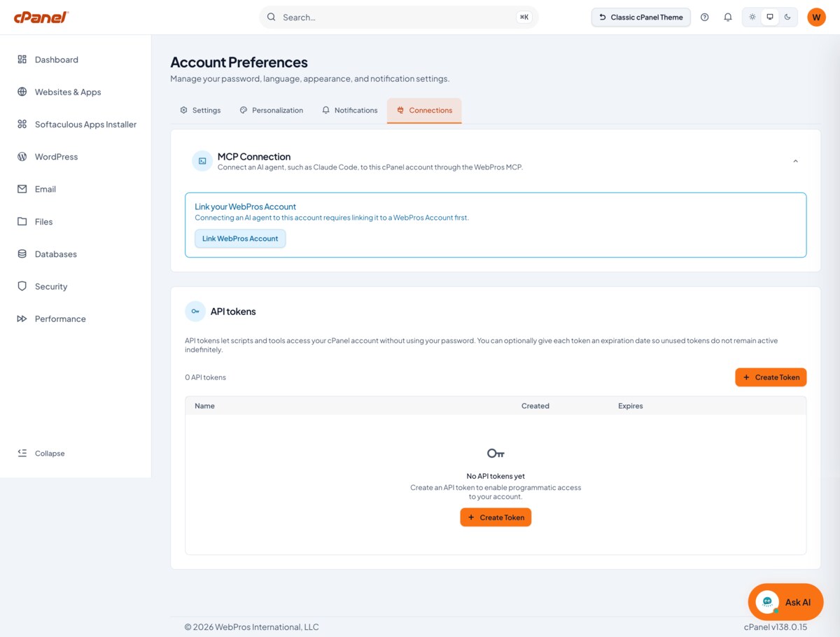Focus the Search input field
This screenshot has height=637, width=840.
[399, 17]
